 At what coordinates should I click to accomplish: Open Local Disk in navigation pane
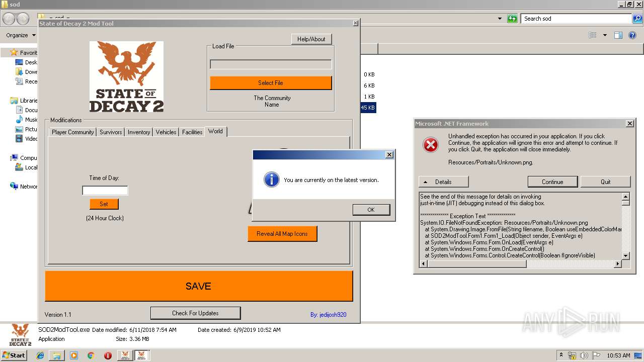click(26, 167)
